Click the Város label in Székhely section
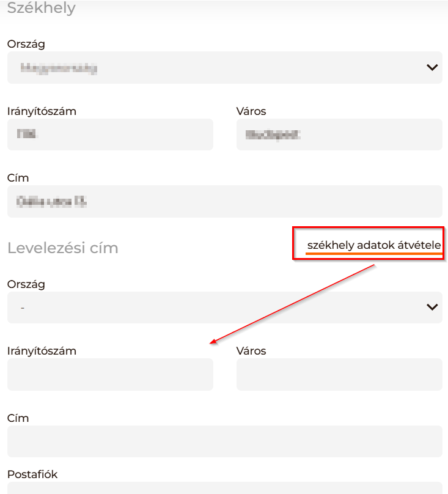Image resolution: width=448 pixels, height=494 pixels. [x=251, y=111]
